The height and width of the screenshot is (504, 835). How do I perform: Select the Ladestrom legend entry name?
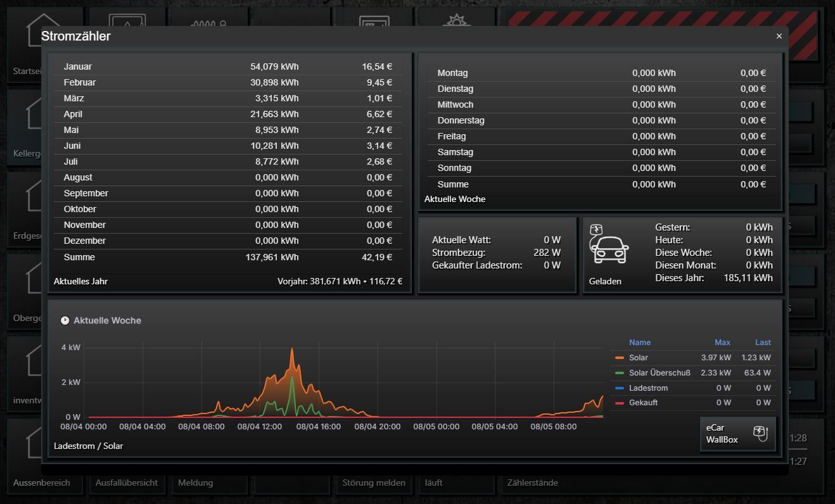click(648, 388)
